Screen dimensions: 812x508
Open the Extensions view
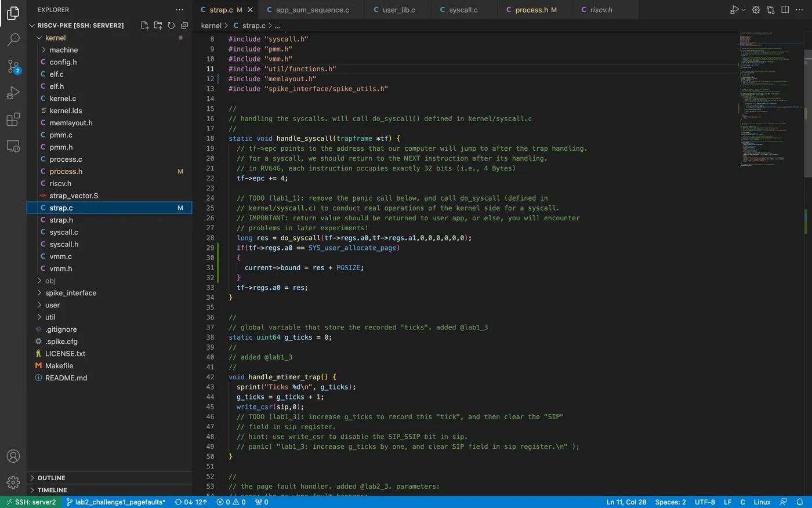[x=13, y=119]
